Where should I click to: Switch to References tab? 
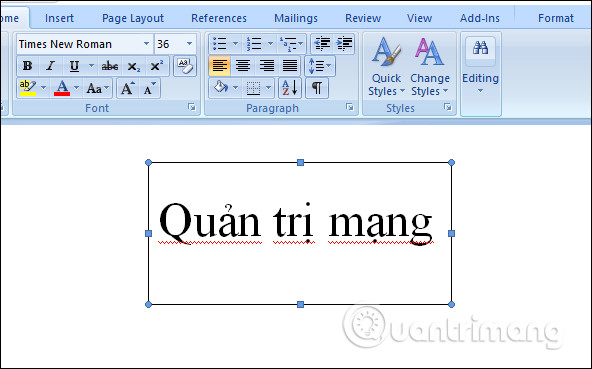pos(219,18)
